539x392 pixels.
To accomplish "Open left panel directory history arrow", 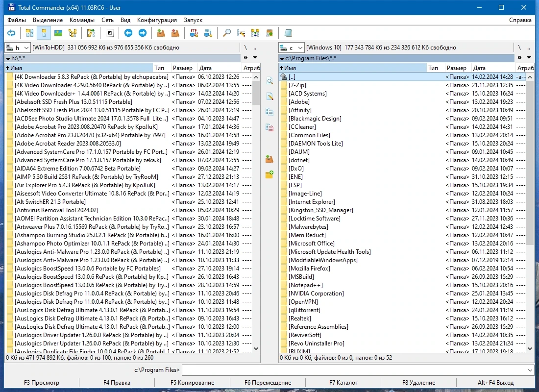I will 255,58.
